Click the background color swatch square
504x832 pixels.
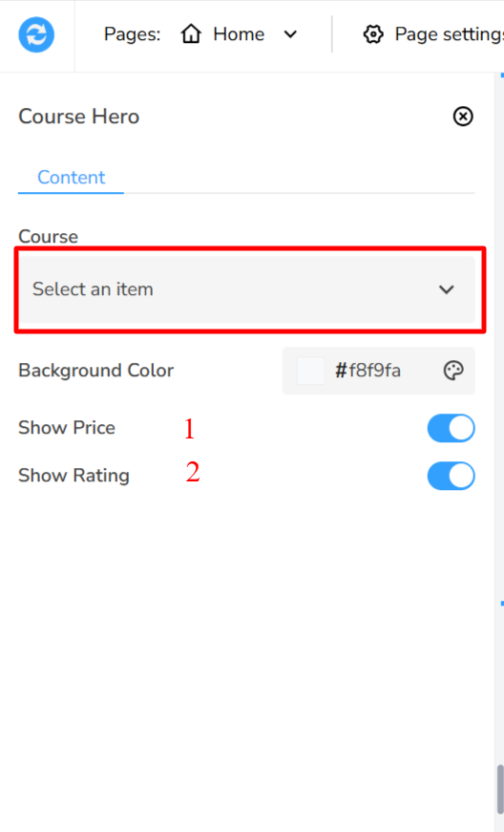point(310,371)
